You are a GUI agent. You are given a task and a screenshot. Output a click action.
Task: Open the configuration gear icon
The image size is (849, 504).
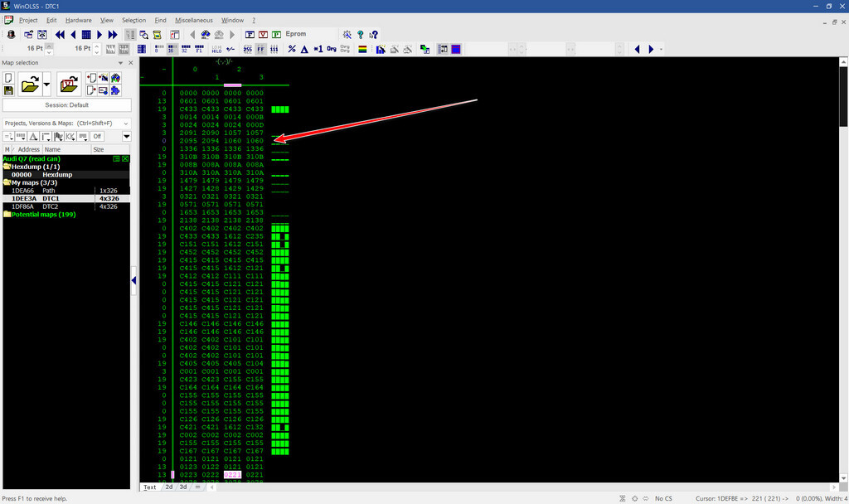click(347, 35)
